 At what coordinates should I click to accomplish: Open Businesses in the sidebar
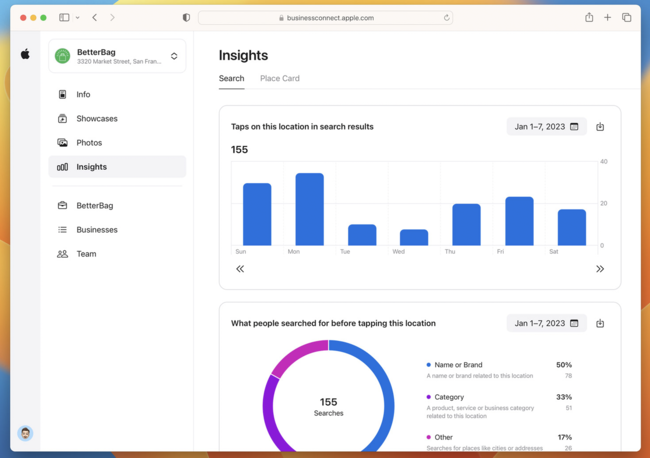117,230
